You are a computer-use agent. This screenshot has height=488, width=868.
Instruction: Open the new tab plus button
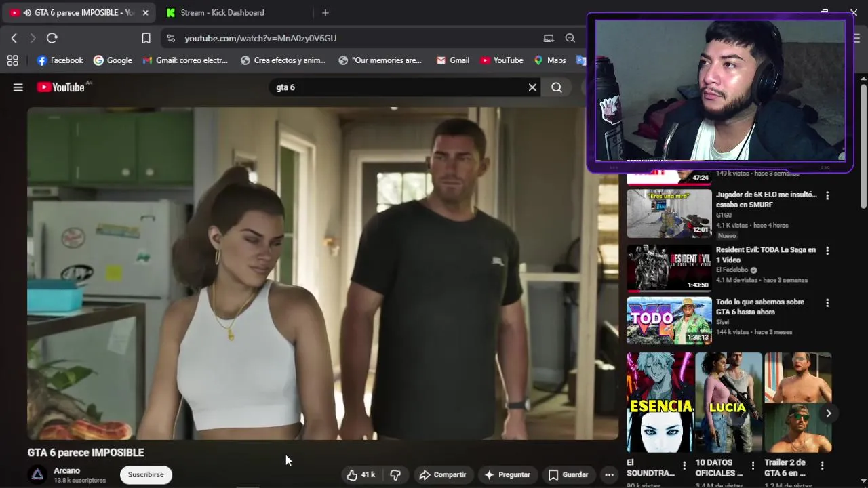pos(325,12)
